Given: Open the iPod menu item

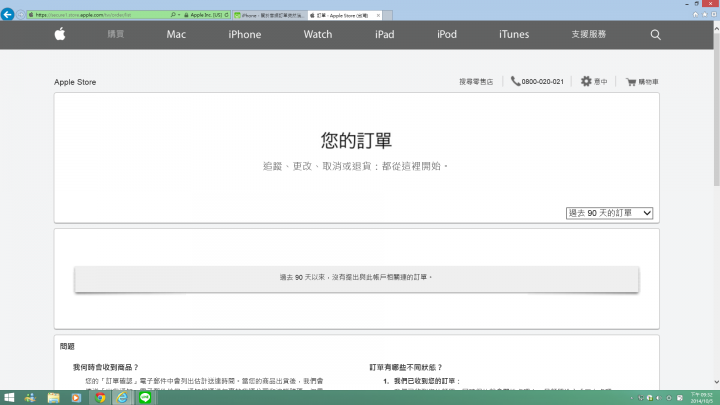Looking at the screenshot, I should pos(447,34).
